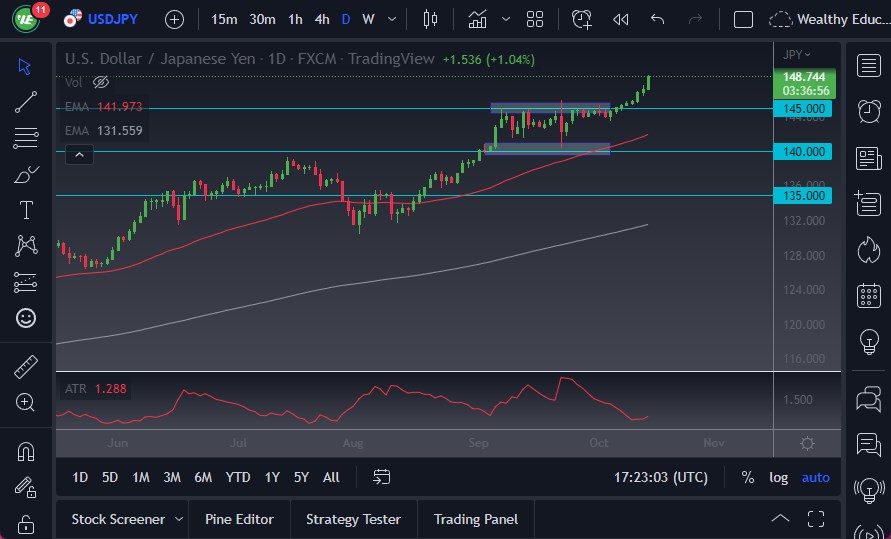Open public chats panel
891x539 pixels.
coord(869,398)
